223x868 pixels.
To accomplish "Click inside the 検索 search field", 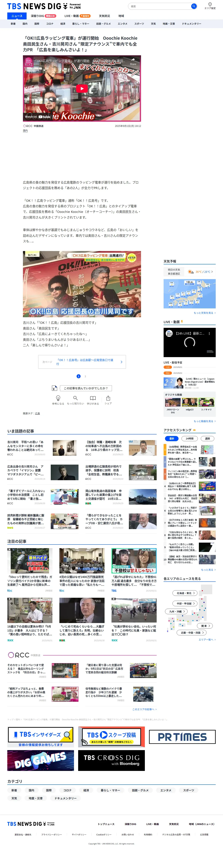I will tap(159, 6).
